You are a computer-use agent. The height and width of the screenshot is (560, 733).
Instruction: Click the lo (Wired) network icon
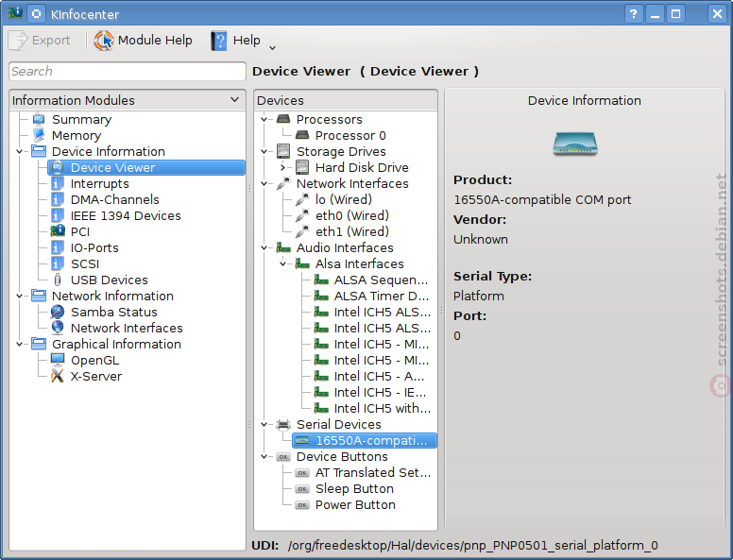302,199
